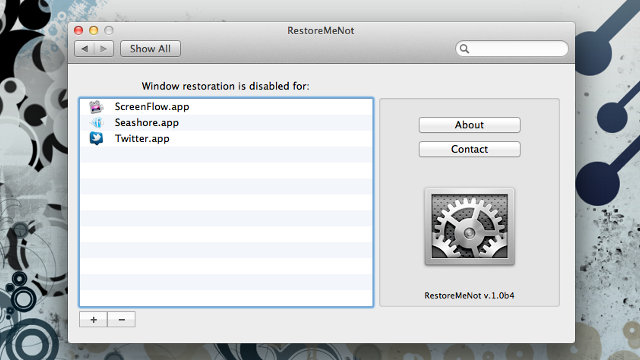The height and width of the screenshot is (360, 640).
Task: Minimize window with the yellow button
Action: [93, 31]
